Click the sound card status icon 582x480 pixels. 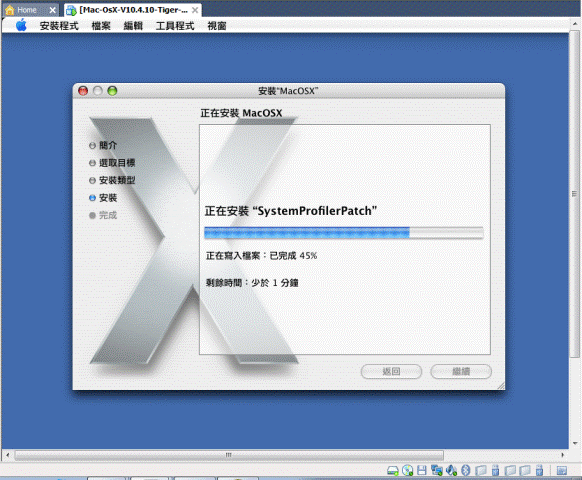451,471
